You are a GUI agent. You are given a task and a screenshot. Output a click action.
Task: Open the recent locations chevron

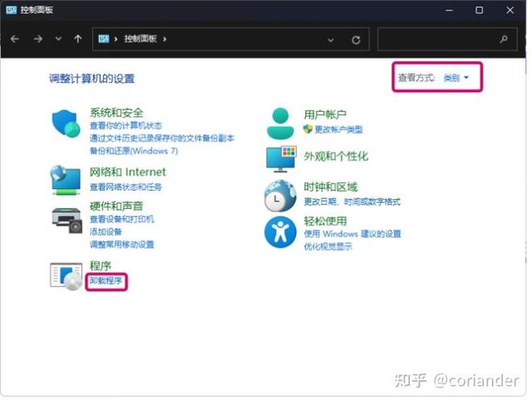[x=59, y=39]
